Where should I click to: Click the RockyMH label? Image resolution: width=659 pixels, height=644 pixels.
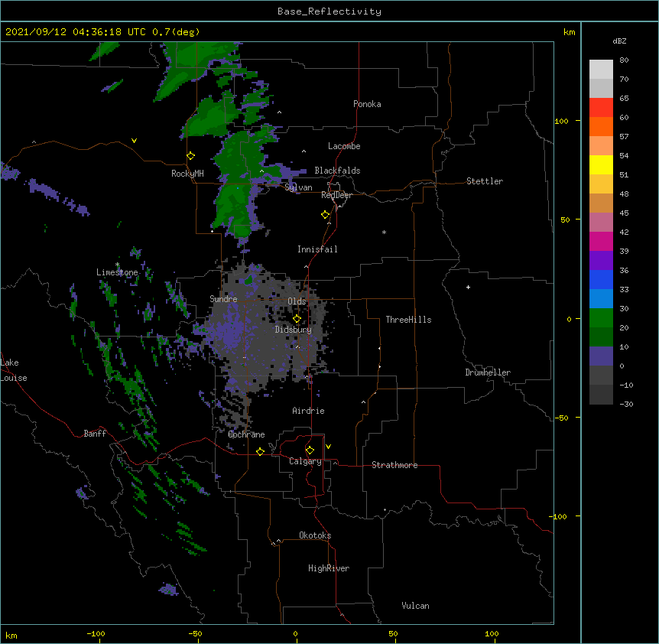187,174
